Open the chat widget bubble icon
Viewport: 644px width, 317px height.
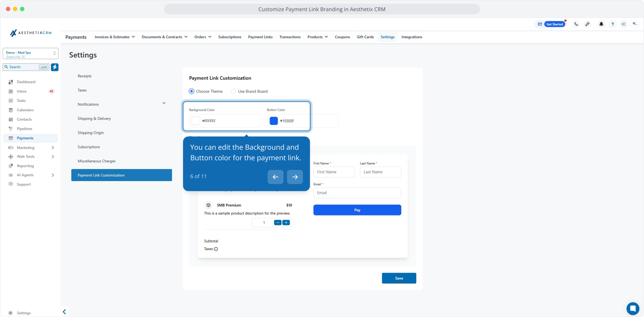click(633, 308)
